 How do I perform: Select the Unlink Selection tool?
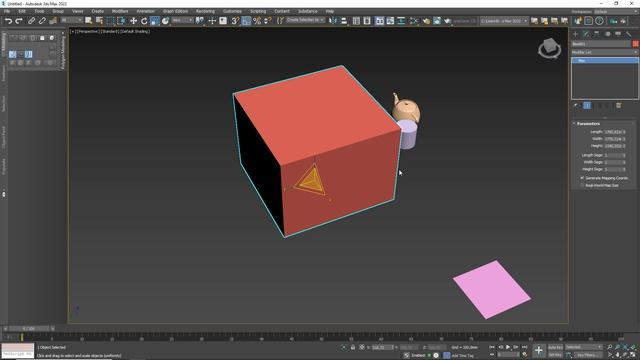[x=42, y=21]
